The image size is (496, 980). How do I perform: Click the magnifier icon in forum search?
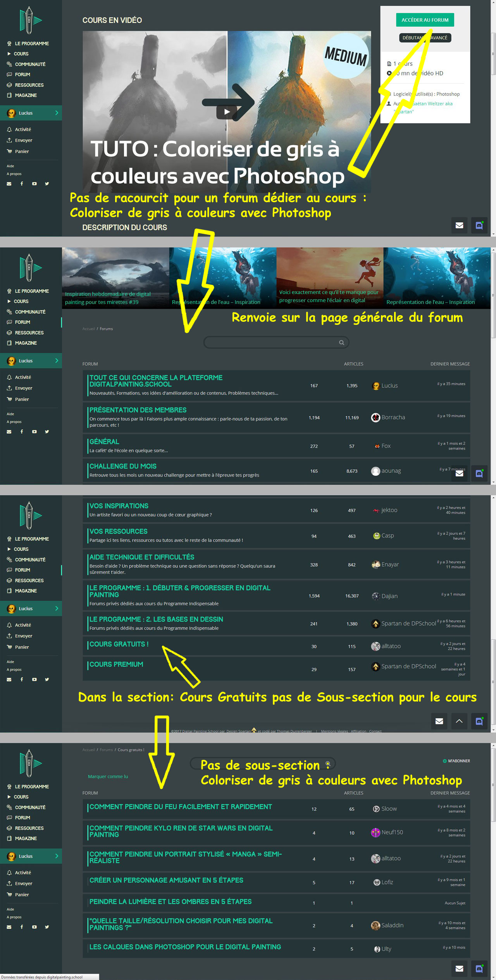[x=341, y=342]
